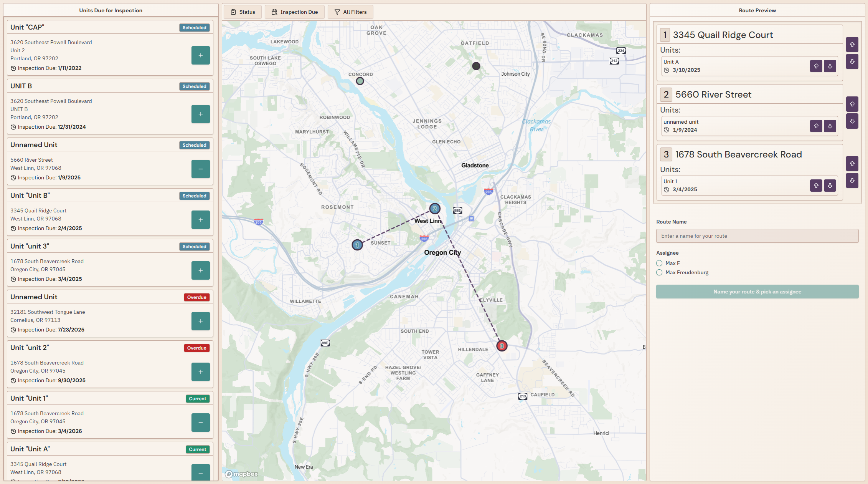868x484 pixels.
Task: Move the unnamed unit up at 5660 River Street
Action: [x=816, y=126]
